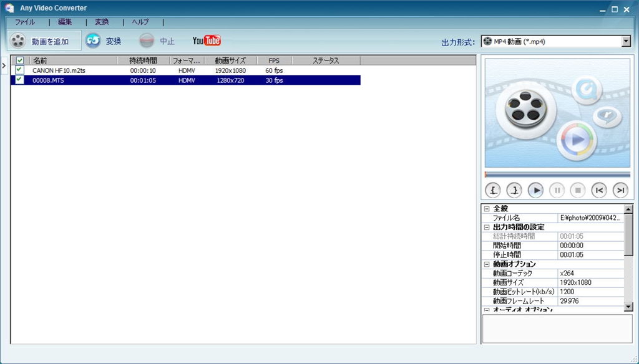Image resolution: width=639 pixels, height=364 pixels.
Task: Stop the preview playback
Action: (578, 190)
